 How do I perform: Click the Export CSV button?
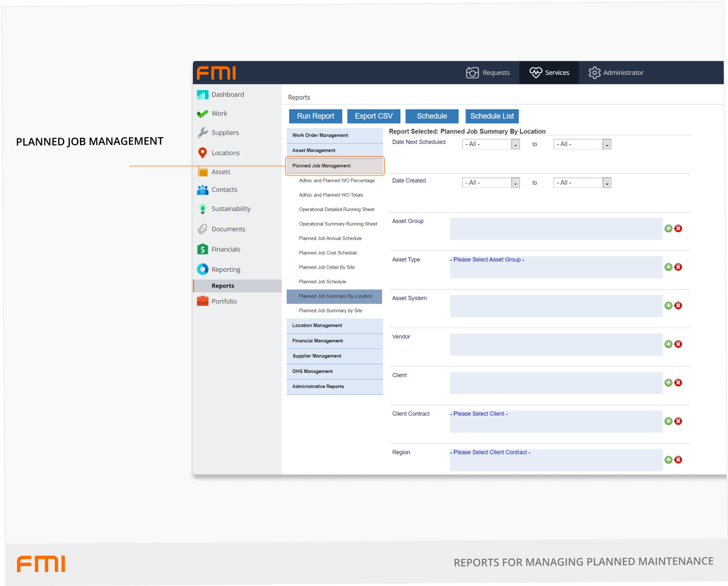pyautogui.click(x=374, y=116)
